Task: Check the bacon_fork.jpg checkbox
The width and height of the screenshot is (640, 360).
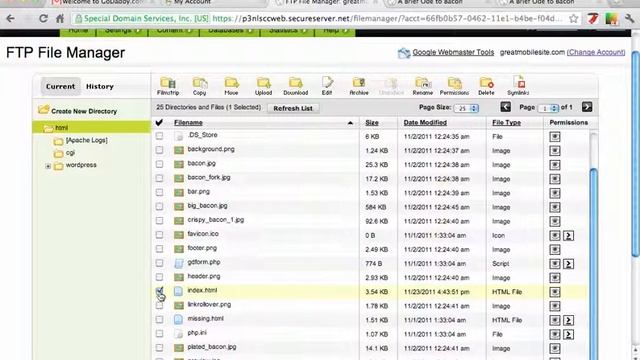Action: 159,178
